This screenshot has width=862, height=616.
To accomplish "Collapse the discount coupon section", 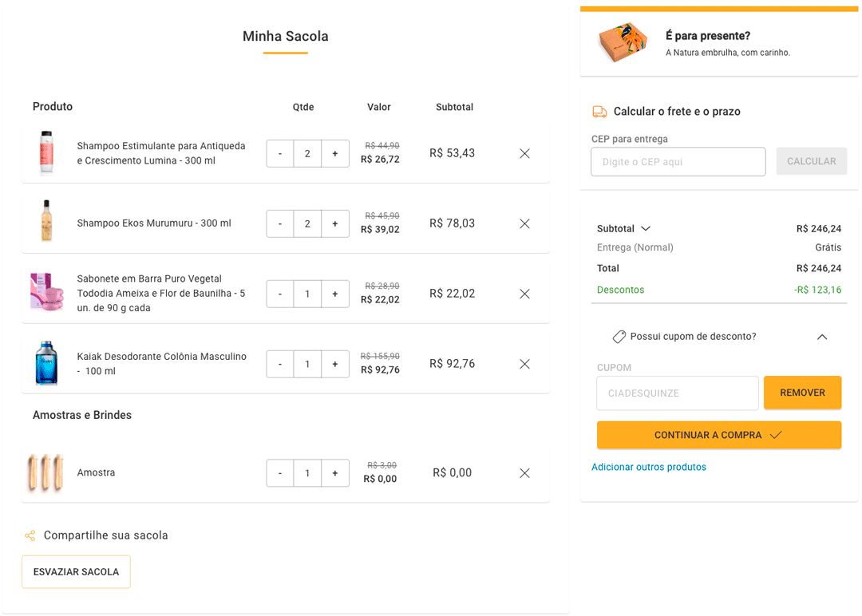I will [x=822, y=337].
